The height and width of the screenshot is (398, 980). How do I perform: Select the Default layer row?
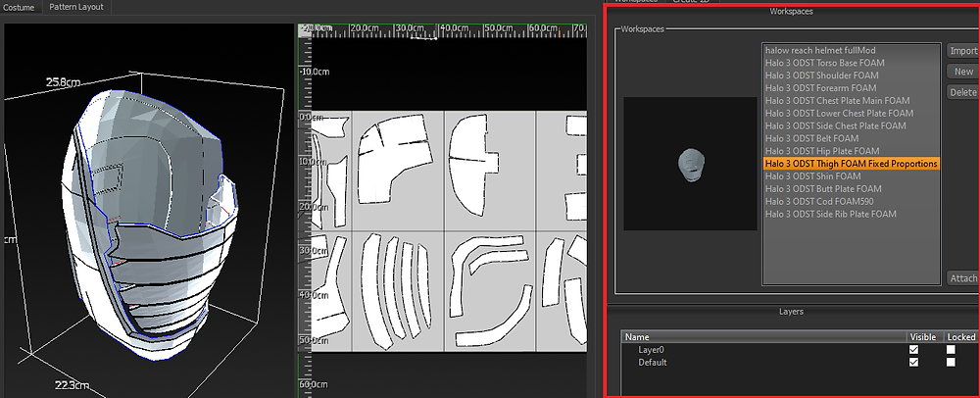800,363
